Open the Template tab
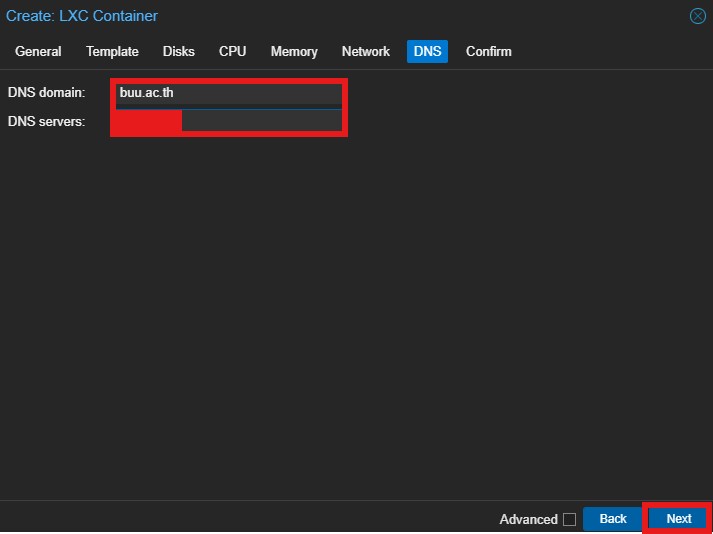This screenshot has height=534, width=713. (112, 51)
